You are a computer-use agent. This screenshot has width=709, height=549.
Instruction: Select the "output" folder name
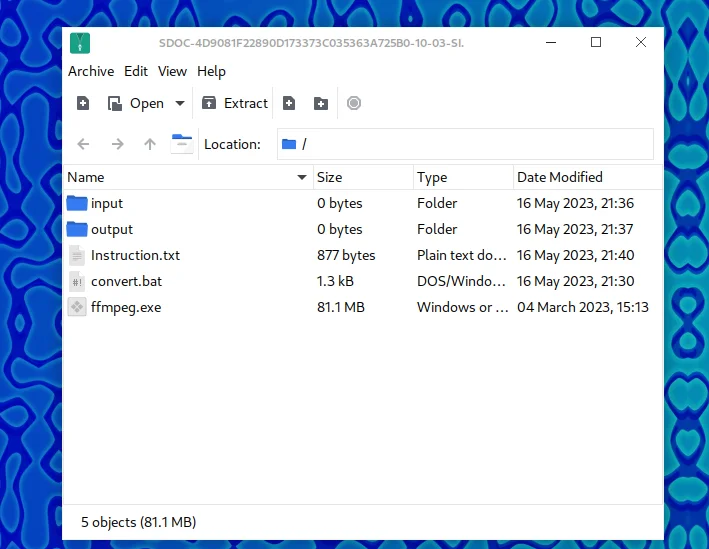point(112,230)
